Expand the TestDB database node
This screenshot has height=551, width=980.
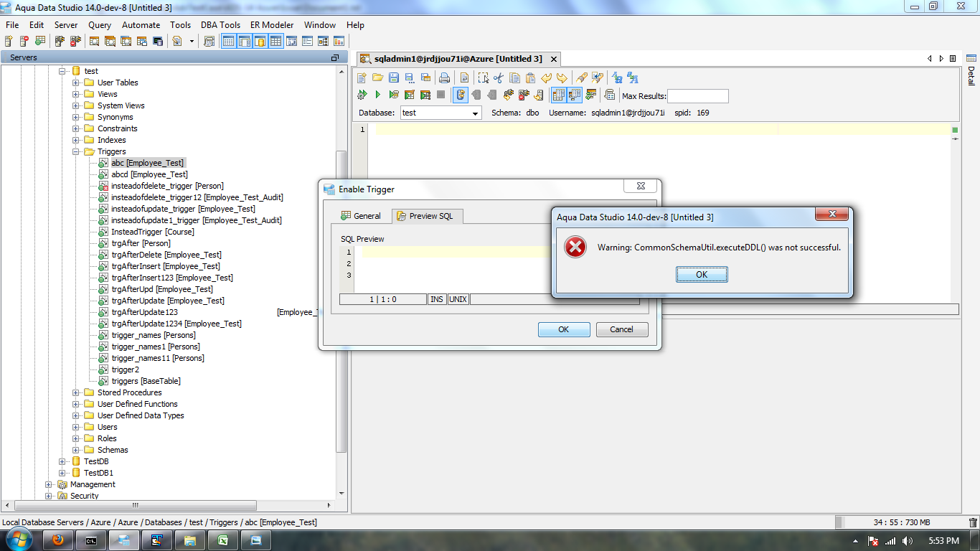62,461
